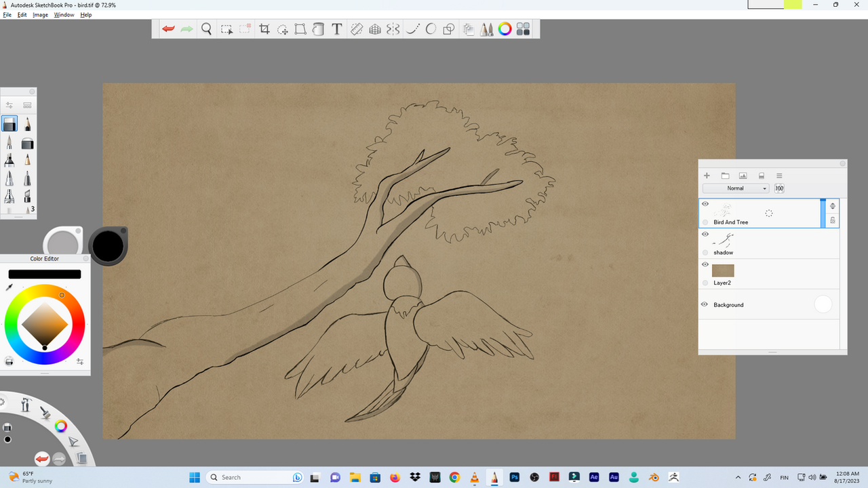This screenshot has height=488, width=868.
Task: Click the clear layer eraser button
Action: click(x=762, y=176)
